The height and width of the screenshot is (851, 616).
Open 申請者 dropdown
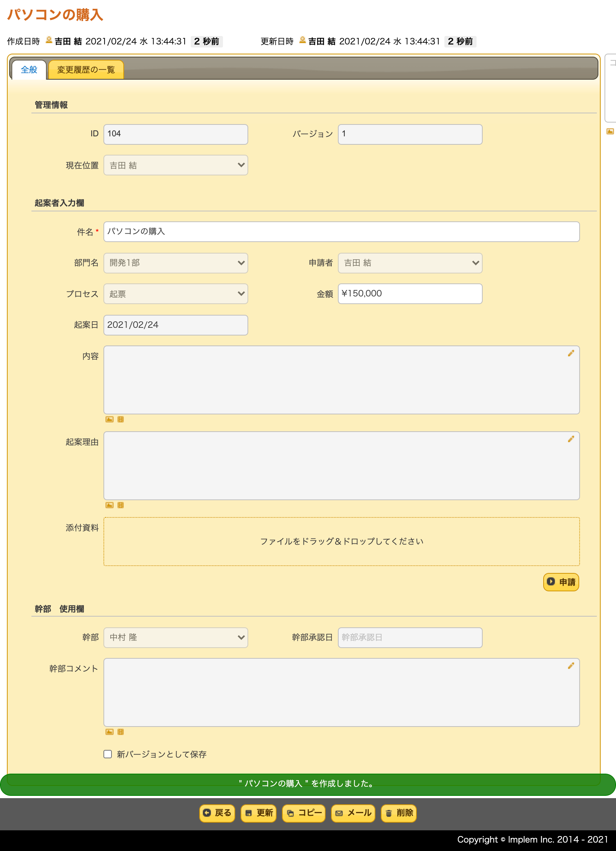coord(410,263)
